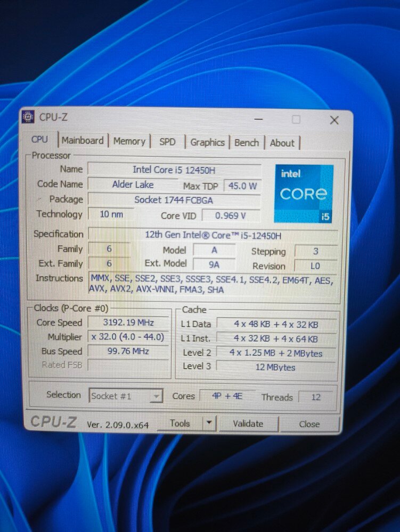400x532 pixels.
Task: Click the Name field Intel Core i5 12450H
Action: click(174, 170)
